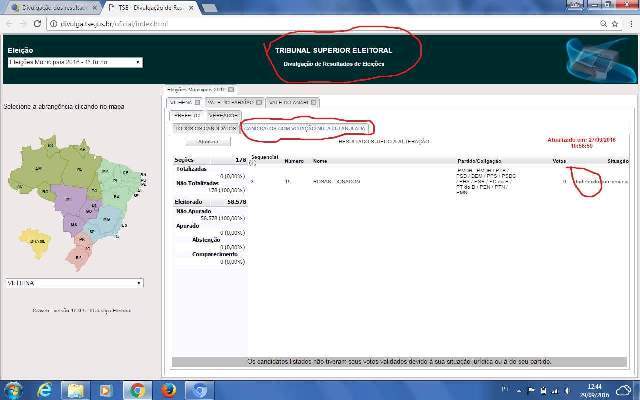Sort by the Nome column header
Image resolution: width=640 pixels, height=400 pixels.
(x=320, y=161)
